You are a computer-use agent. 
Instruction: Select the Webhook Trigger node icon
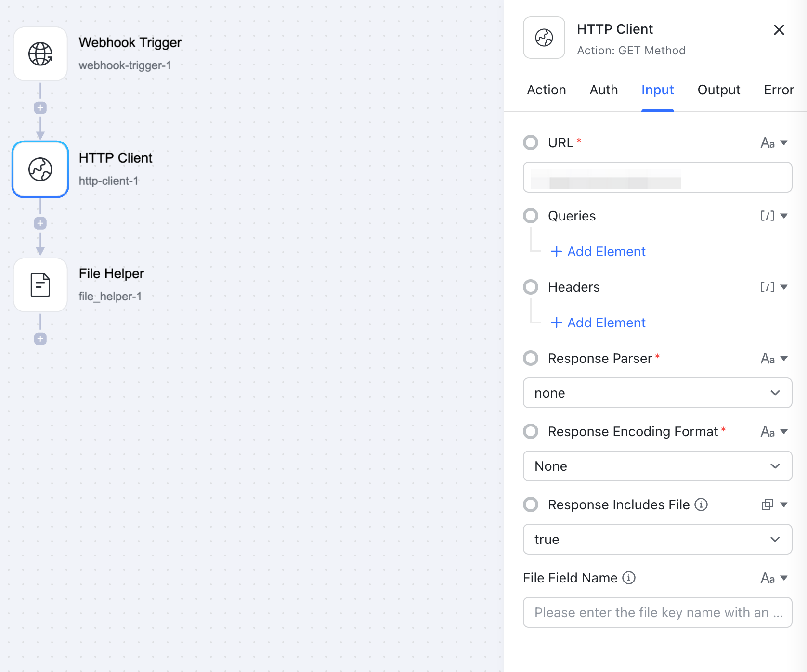pyautogui.click(x=40, y=54)
